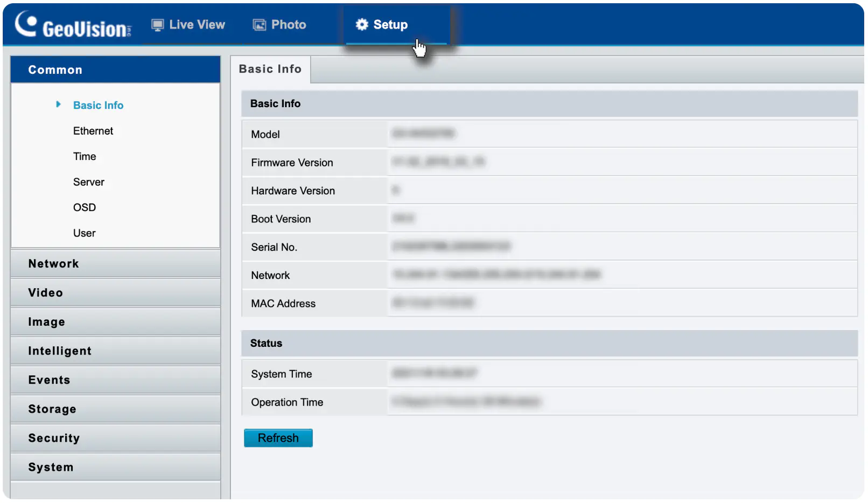Click the blurred MAC Address value
This screenshot has height=503, width=868.
[433, 303]
